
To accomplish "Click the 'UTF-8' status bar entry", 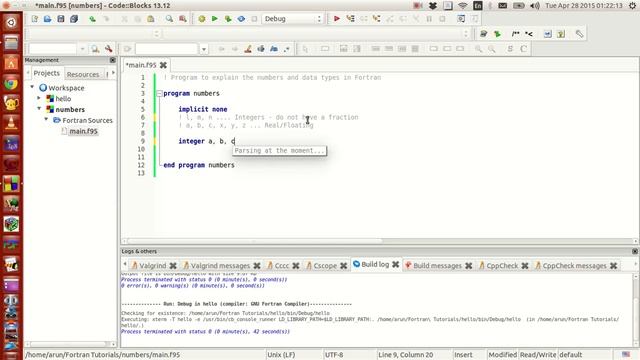I will click(334, 355).
